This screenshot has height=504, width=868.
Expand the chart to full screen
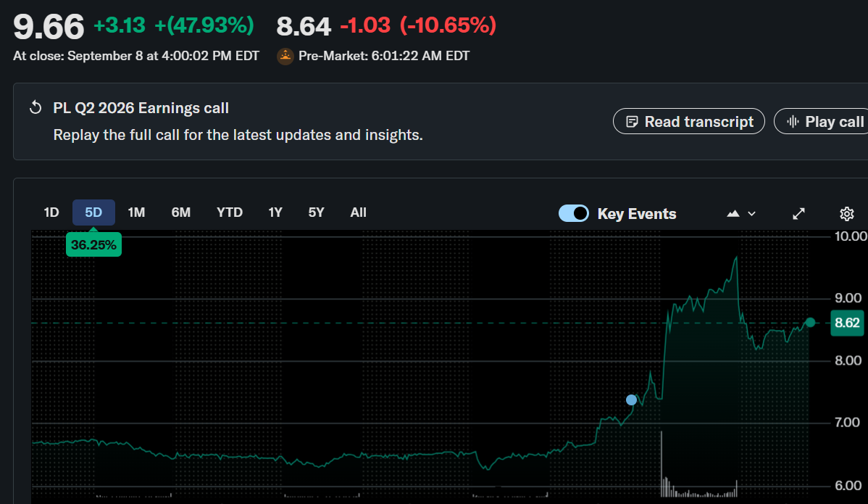point(798,214)
